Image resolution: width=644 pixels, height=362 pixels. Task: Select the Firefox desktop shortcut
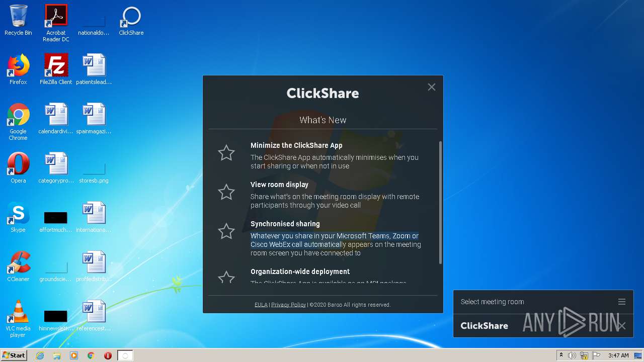pyautogui.click(x=18, y=70)
